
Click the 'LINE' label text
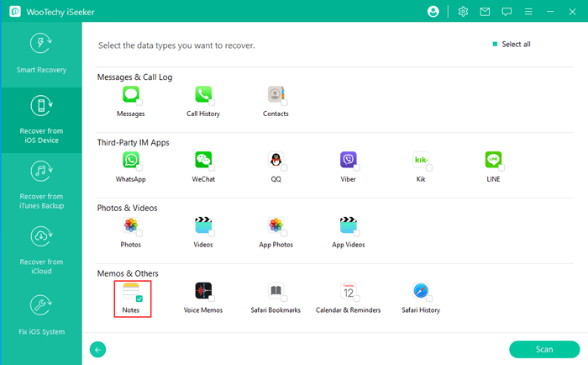click(493, 179)
